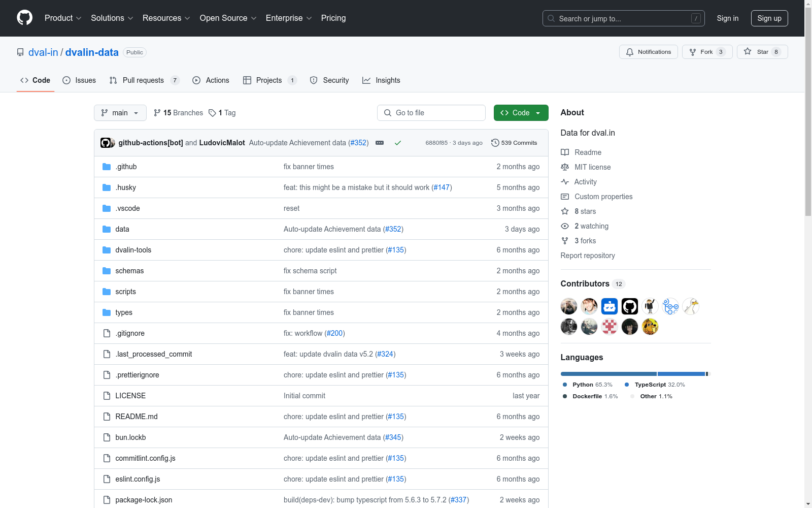The image size is (812, 508).
Task: Switch to the Projects tab
Action: pos(270,80)
